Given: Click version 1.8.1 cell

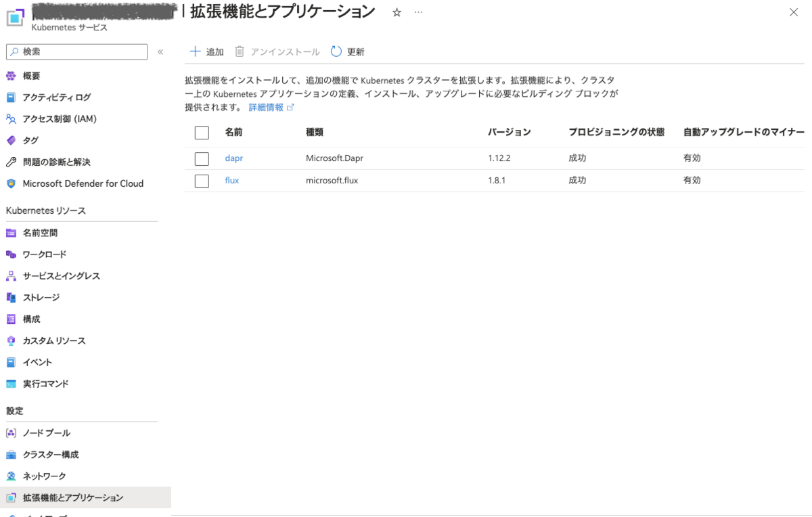Looking at the screenshot, I should click(498, 181).
